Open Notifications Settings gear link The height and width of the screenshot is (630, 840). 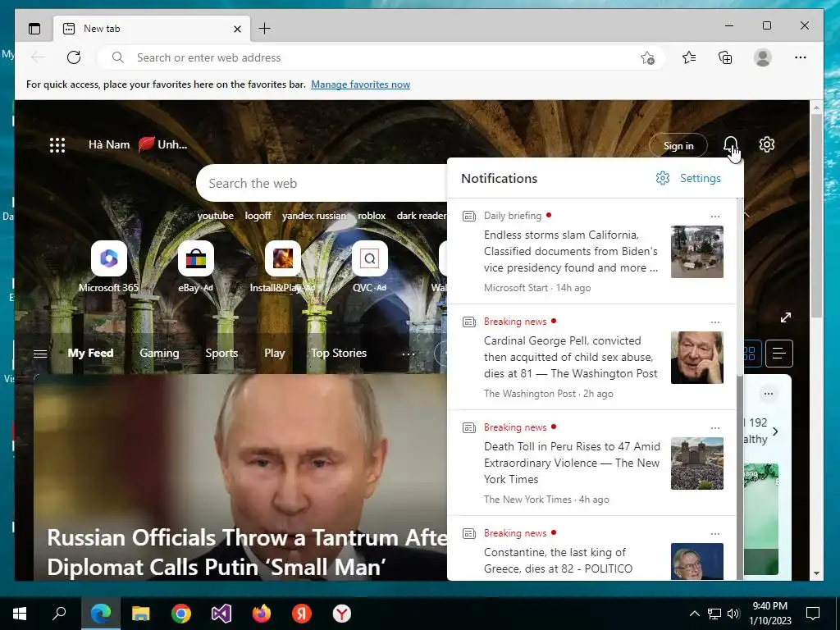pos(688,178)
